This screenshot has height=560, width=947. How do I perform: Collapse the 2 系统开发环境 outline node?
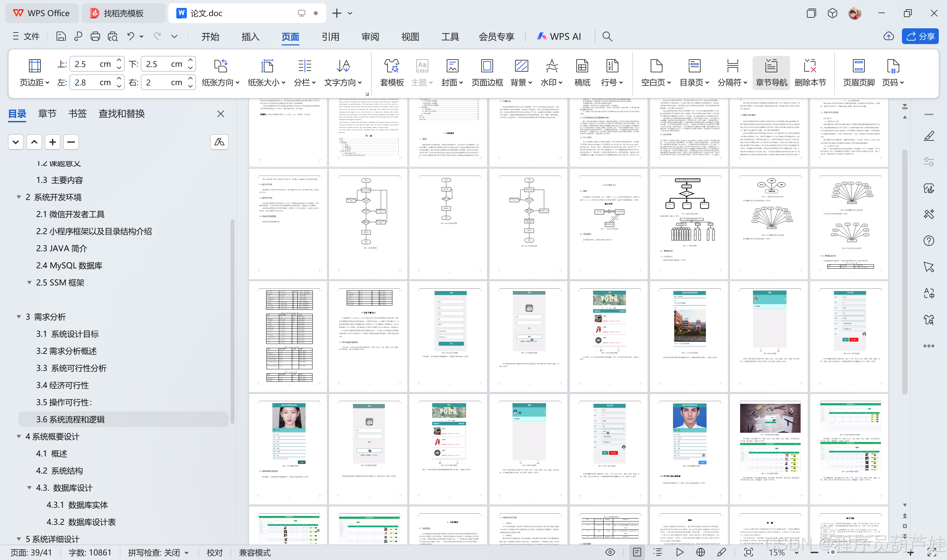(18, 197)
